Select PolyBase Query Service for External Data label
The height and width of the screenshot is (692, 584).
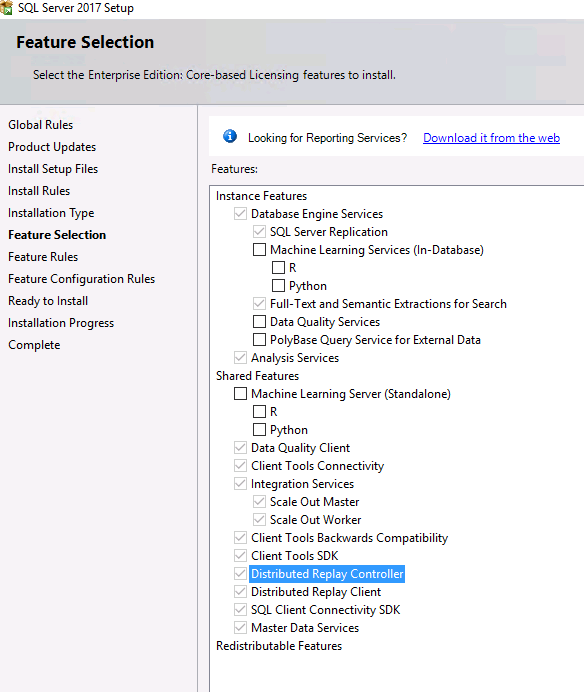[375, 340]
